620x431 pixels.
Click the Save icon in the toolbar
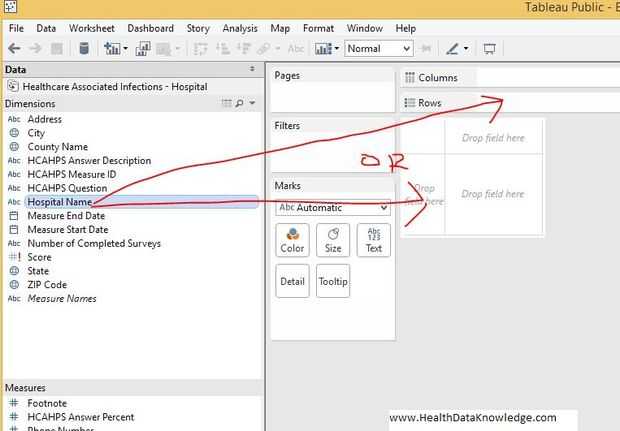click(x=57, y=49)
